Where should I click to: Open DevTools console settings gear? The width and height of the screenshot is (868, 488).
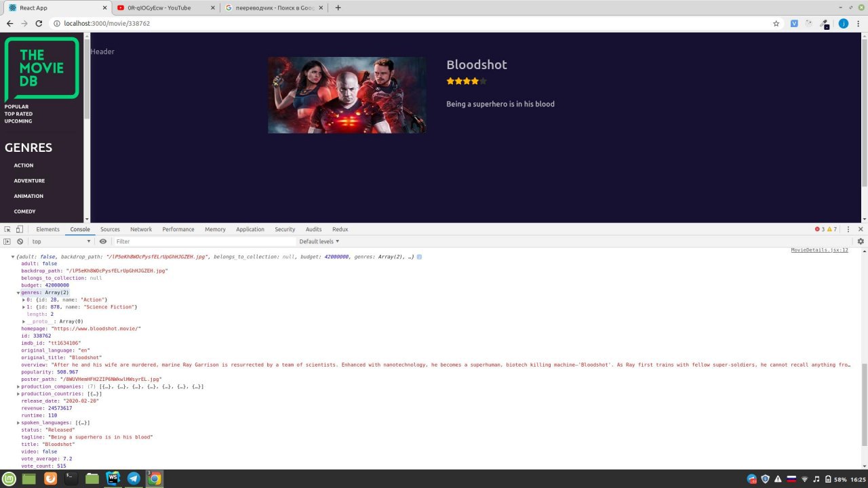[x=861, y=241]
